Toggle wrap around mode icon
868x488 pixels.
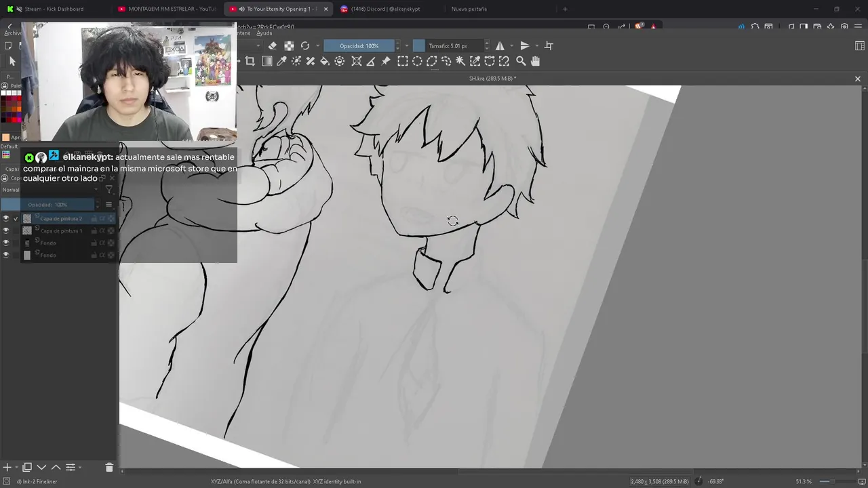point(549,45)
